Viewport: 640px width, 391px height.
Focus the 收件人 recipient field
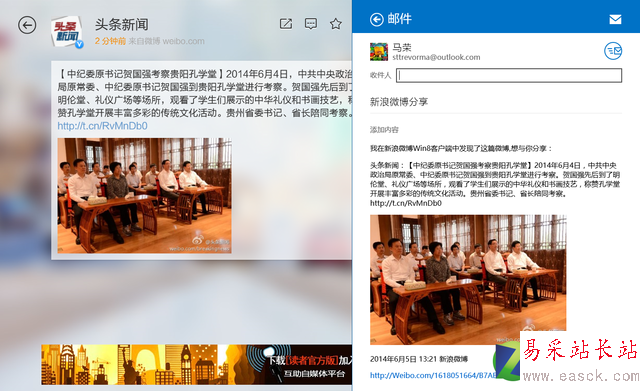(x=509, y=76)
